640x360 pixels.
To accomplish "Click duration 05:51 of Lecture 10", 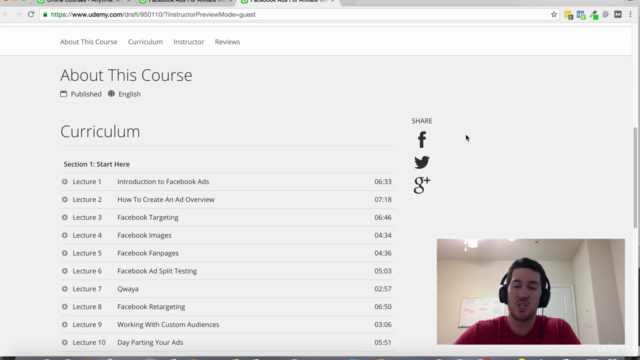I will [x=383, y=342].
